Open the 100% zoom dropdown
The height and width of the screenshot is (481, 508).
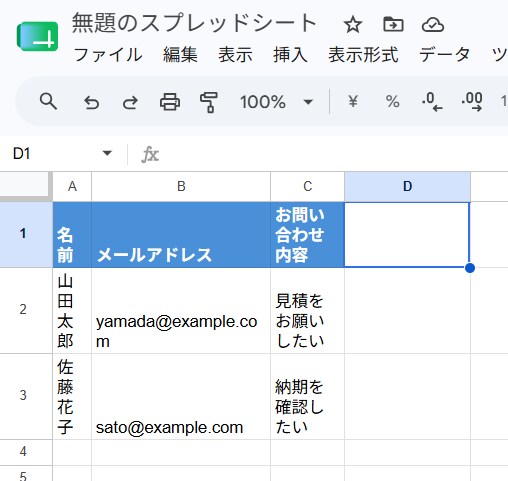click(x=276, y=102)
